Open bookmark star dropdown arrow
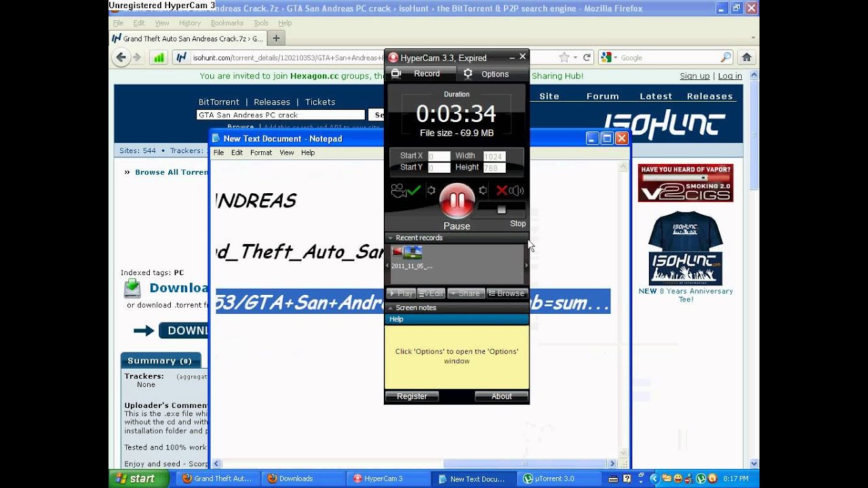Image resolution: width=868 pixels, height=488 pixels. (575, 58)
